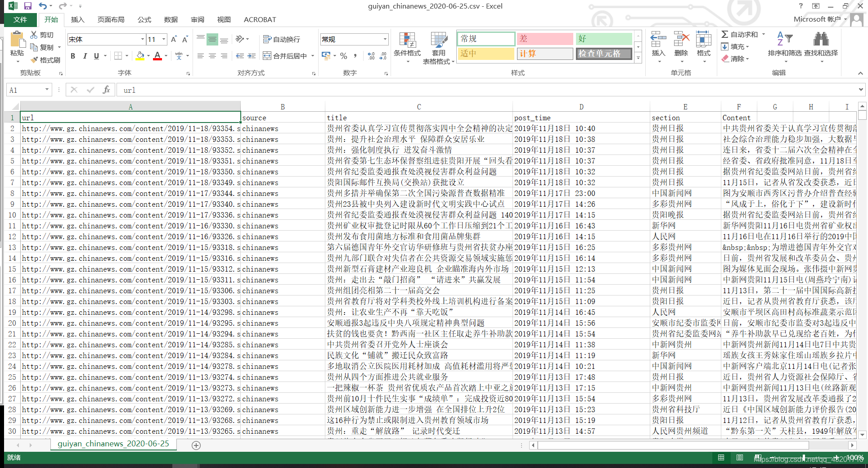Select the guiyan_chinanews_2020-06-25 sheet tab

click(113, 444)
